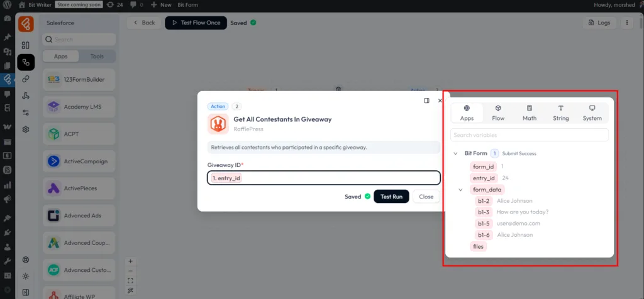Zoom out on the canvas
Viewport: 644px width, 299px height.
131,271
